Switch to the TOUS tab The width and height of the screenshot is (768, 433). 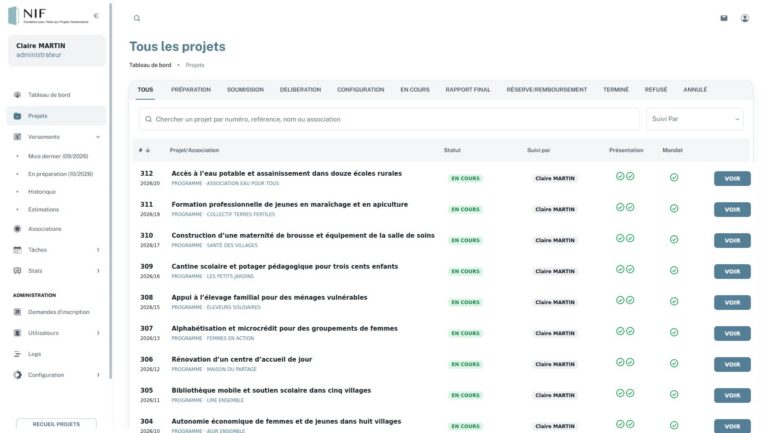pyautogui.click(x=145, y=90)
